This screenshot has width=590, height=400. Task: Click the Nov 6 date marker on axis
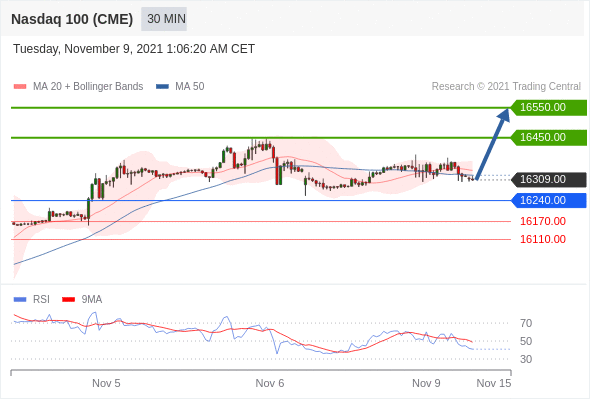tap(270, 383)
